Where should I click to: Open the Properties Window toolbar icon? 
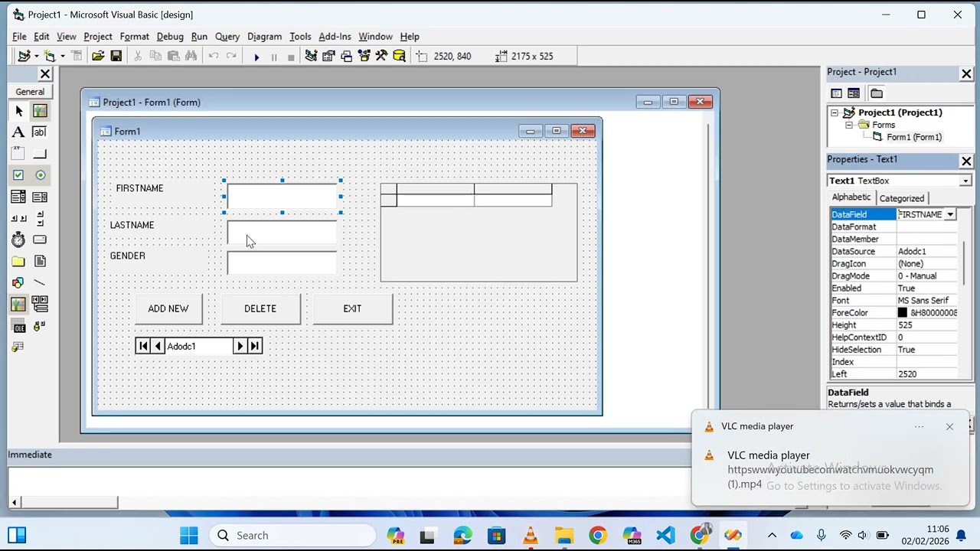[x=328, y=56]
